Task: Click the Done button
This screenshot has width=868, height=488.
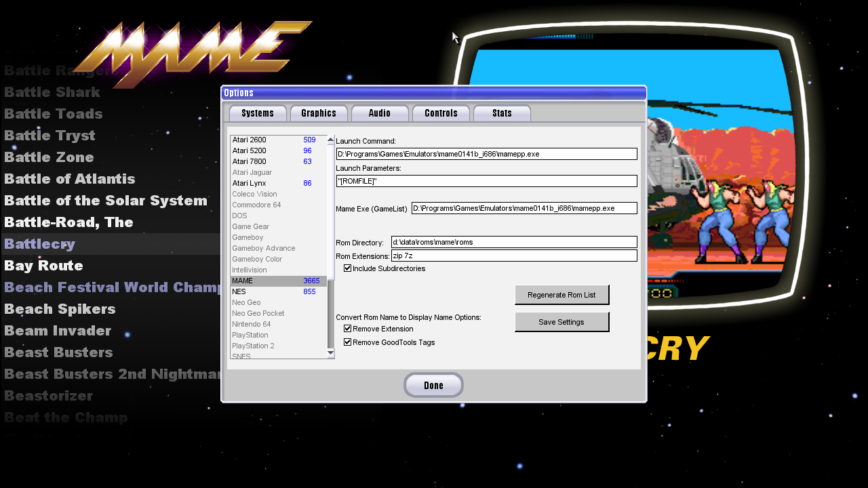Action: 433,385
